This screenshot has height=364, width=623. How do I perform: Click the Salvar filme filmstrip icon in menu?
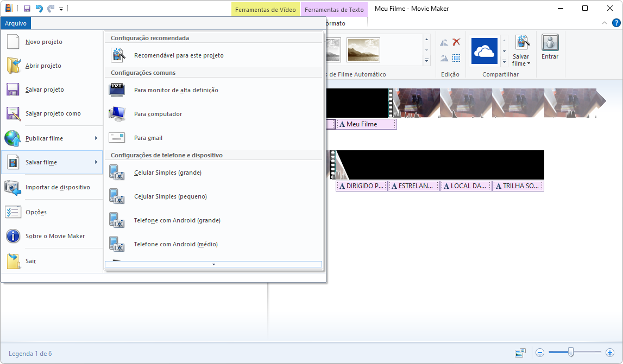[x=13, y=162]
